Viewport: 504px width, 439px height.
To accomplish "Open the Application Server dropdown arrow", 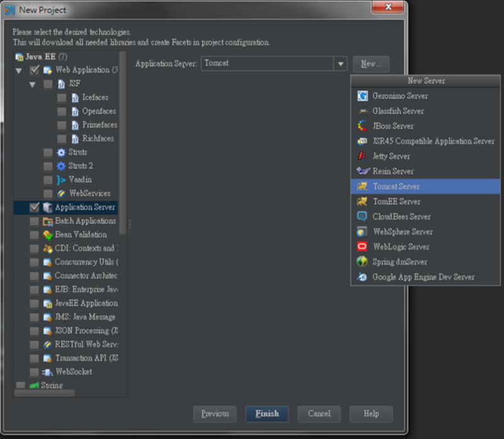I will tap(340, 64).
